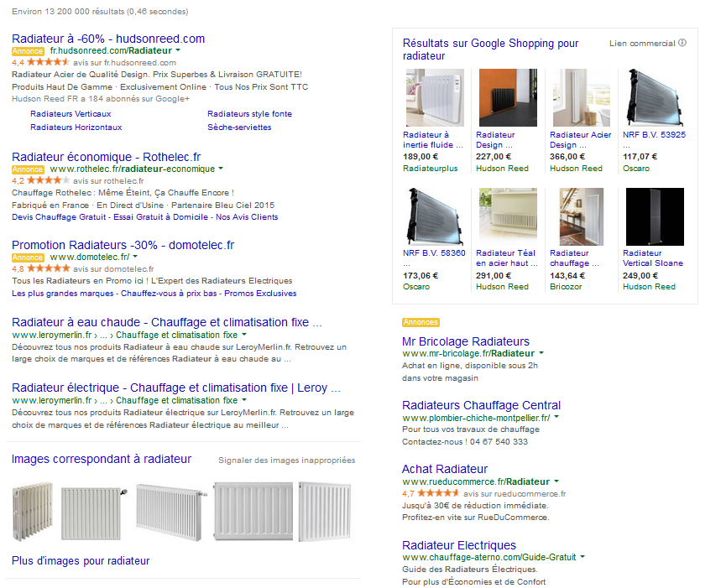Click Signaler des images inappropriées
The height and width of the screenshot is (588, 721).
pyautogui.click(x=286, y=460)
